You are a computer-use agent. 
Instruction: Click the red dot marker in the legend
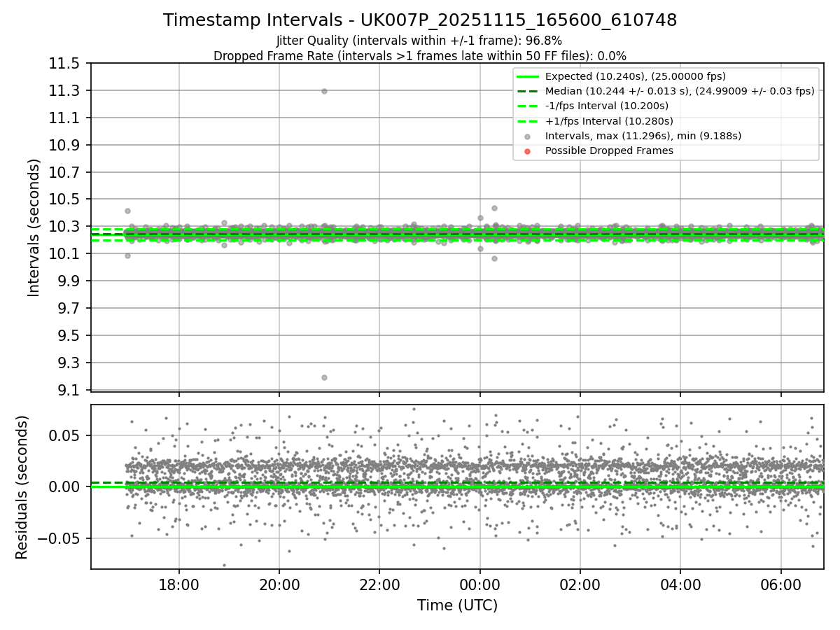coord(528,151)
